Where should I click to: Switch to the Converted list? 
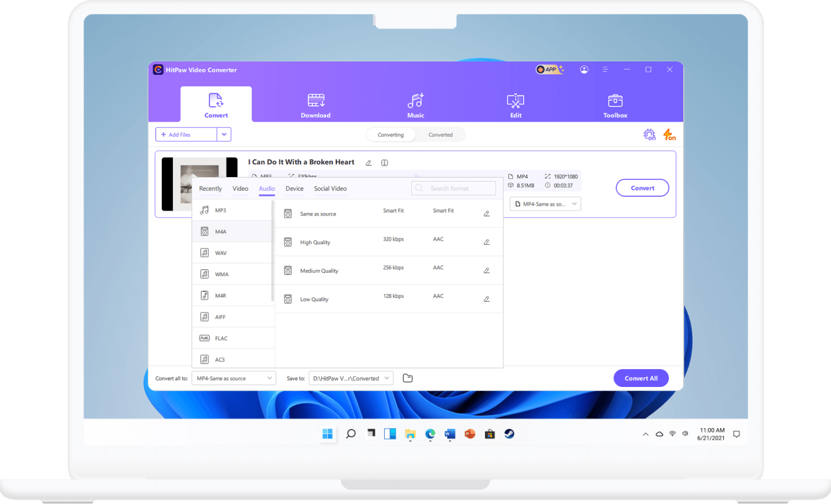coord(440,135)
